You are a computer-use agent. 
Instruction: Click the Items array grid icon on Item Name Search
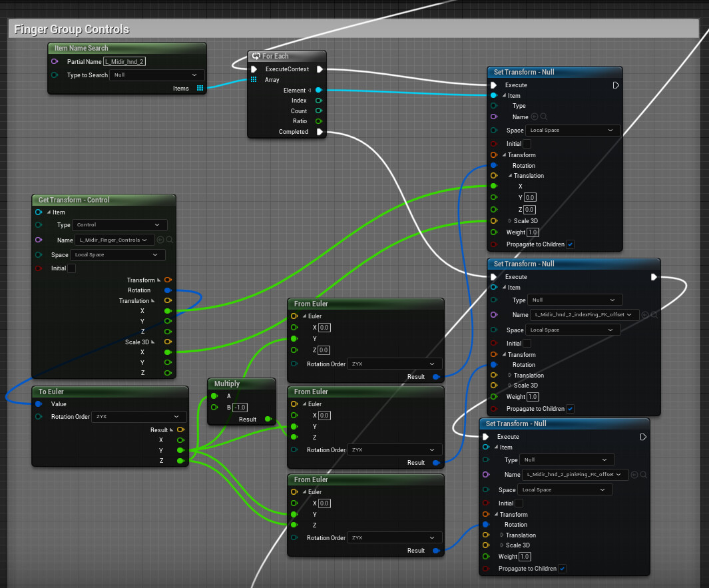tap(200, 88)
